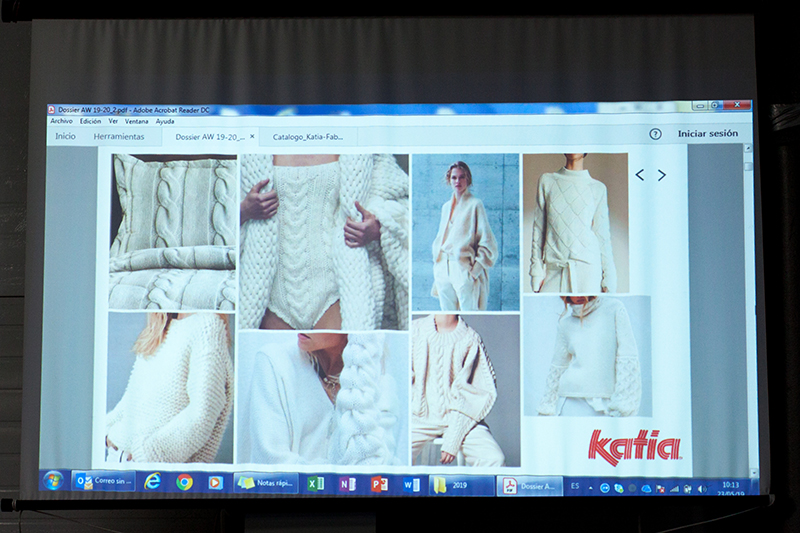Viewport: 800px width, 533px height.
Task: Open the Ayuda menu
Action: pyautogui.click(x=165, y=121)
